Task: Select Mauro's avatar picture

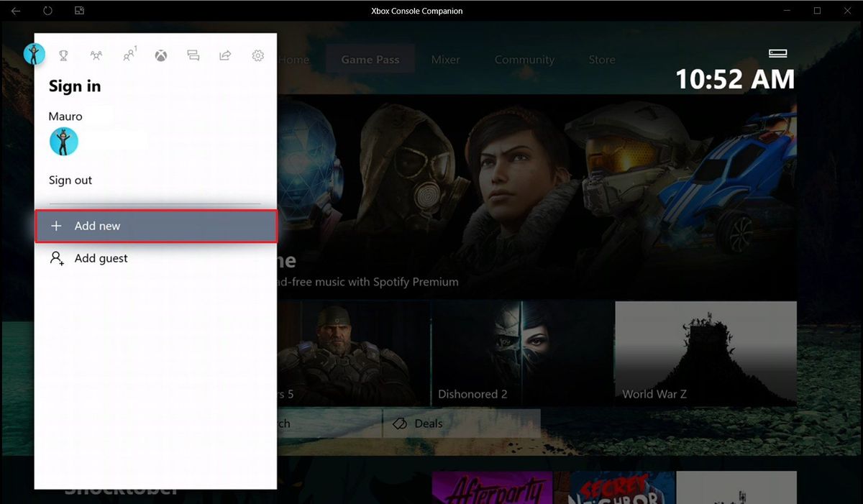Action: pos(63,141)
